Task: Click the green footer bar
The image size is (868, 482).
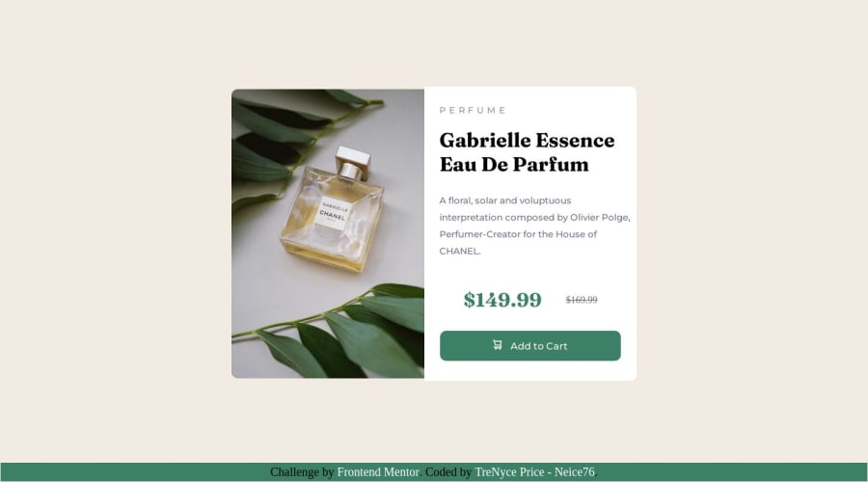Action: pyautogui.click(x=434, y=472)
